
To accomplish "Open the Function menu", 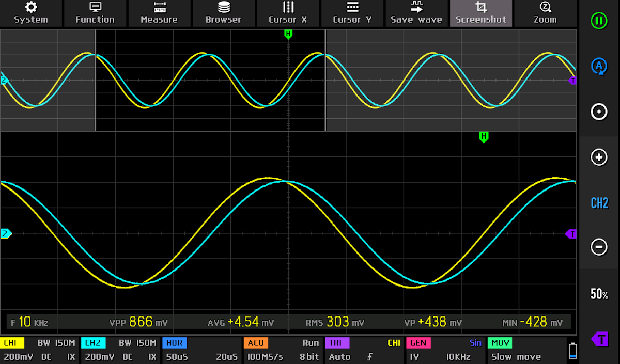I will [x=95, y=13].
